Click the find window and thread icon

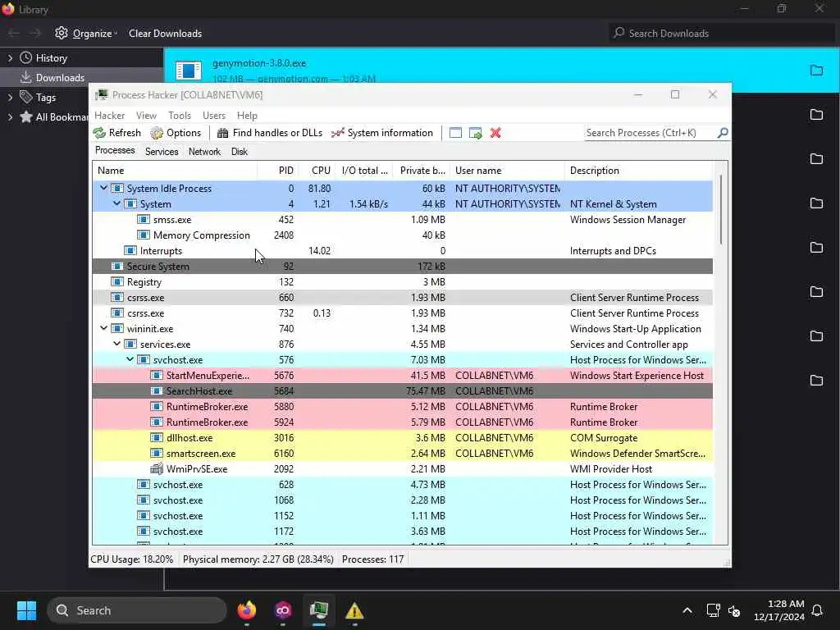pos(475,133)
